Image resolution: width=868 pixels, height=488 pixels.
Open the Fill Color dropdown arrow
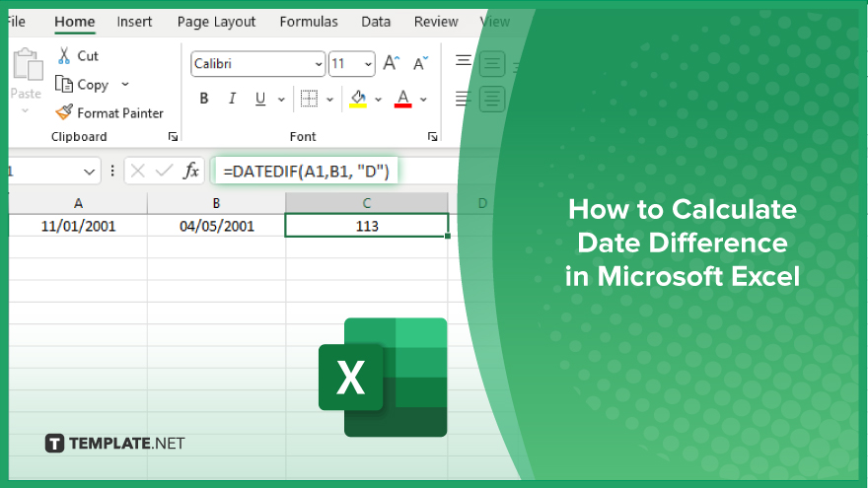(x=379, y=100)
